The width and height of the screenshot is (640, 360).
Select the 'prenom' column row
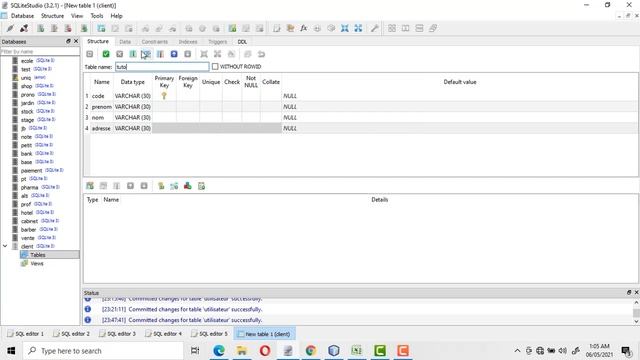pyautogui.click(x=361, y=107)
